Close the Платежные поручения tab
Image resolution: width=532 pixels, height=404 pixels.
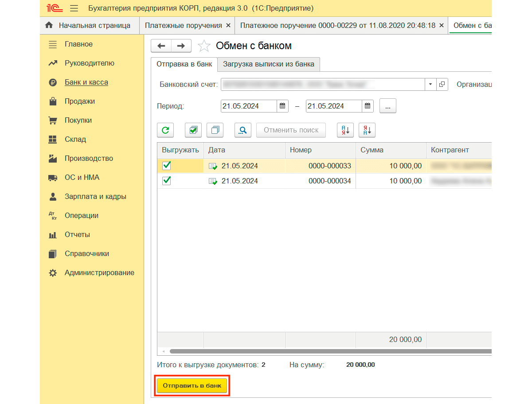click(228, 26)
